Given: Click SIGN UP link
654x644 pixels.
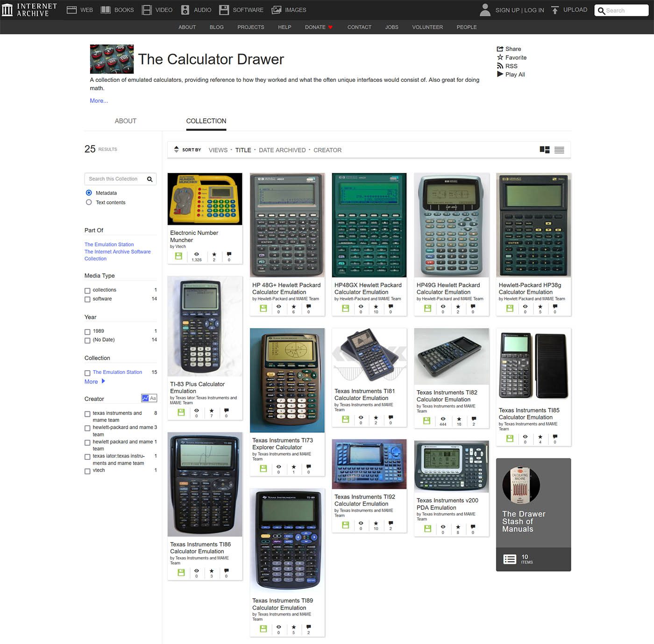Looking at the screenshot, I should pyautogui.click(x=507, y=10).
